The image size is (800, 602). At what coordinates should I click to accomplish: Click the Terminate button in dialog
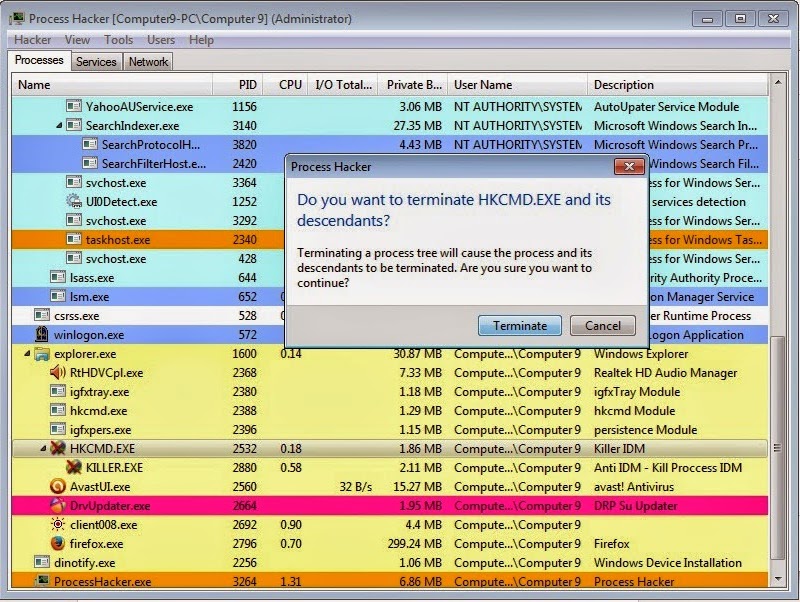pos(519,325)
